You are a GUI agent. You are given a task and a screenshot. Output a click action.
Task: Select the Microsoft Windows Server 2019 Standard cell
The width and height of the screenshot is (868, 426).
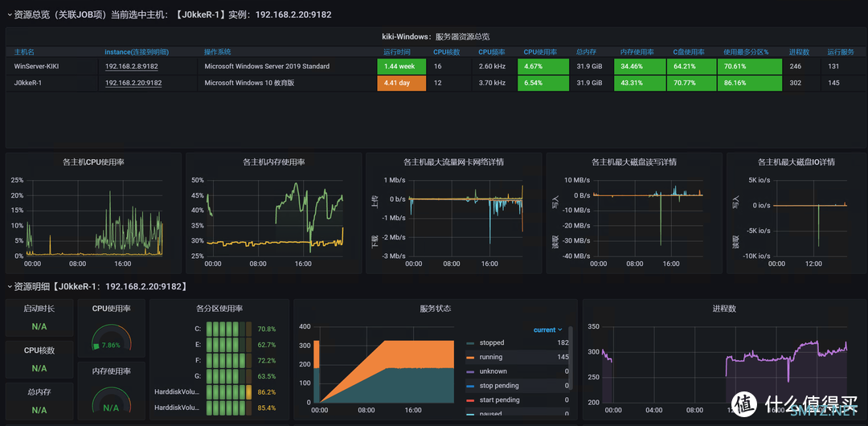[286, 67]
